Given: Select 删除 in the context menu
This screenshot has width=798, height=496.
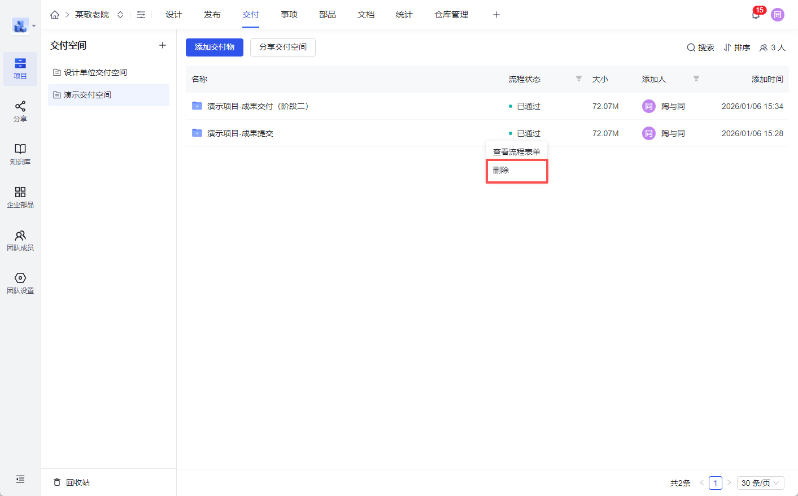Looking at the screenshot, I should [517, 171].
